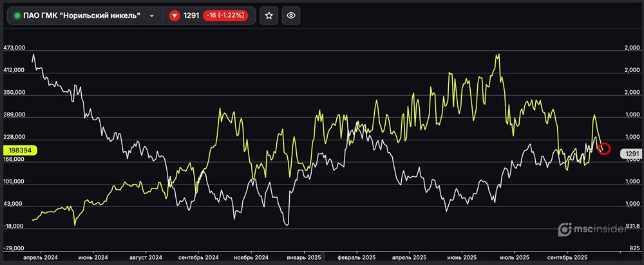This screenshot has height=265, width=644.
Task: Select апрель 2024 on the time axis
Action: click(40, 258)
